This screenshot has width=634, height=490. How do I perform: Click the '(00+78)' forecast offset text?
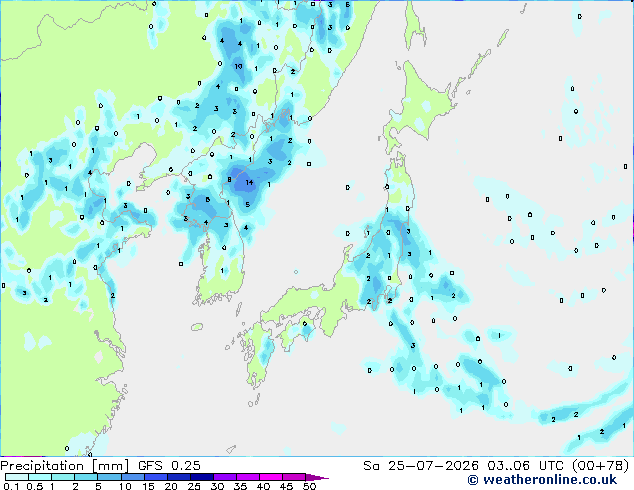[600, 466]
